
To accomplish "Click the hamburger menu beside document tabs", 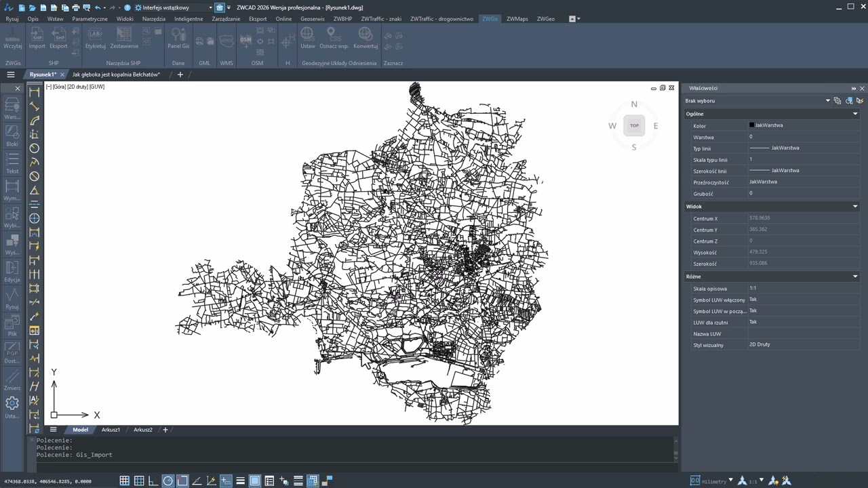I will tap(11, 75).
